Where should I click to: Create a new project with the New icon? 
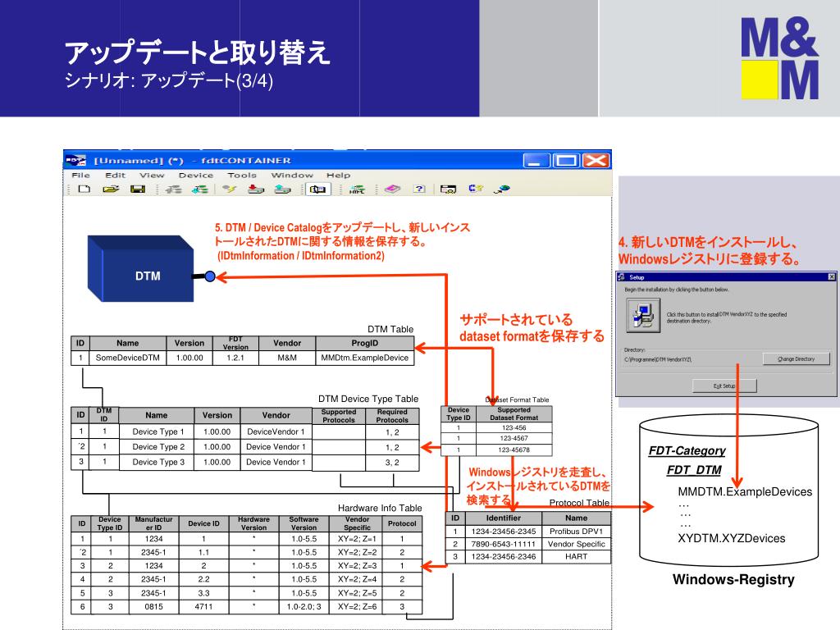point(84,189)
